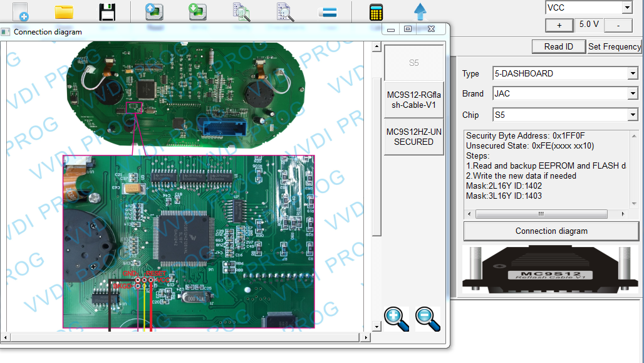Image resolution: width=644 pixels, height=363 pixels.
Task: Click the Verify data toolbar icon
Action: pyautogui.click(x=242, y=12)
